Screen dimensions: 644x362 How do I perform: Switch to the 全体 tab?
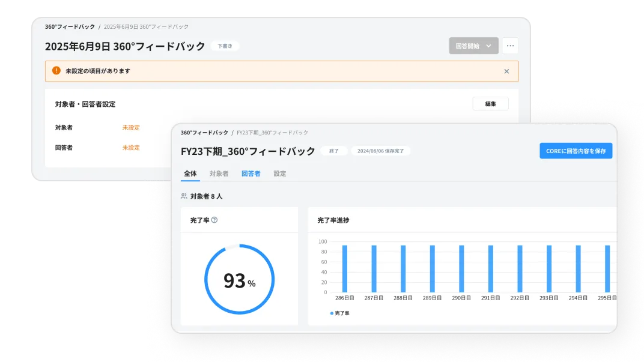tap(190, 173)
